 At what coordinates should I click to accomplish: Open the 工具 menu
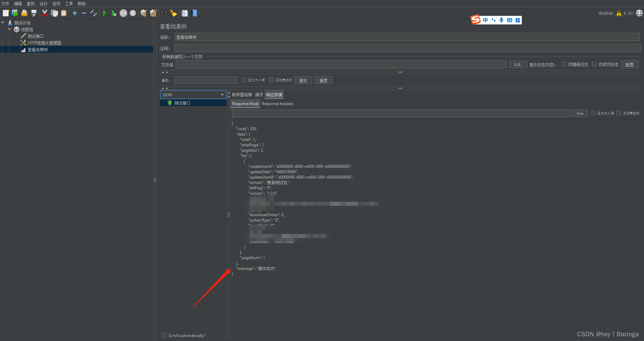click(69, 4)
